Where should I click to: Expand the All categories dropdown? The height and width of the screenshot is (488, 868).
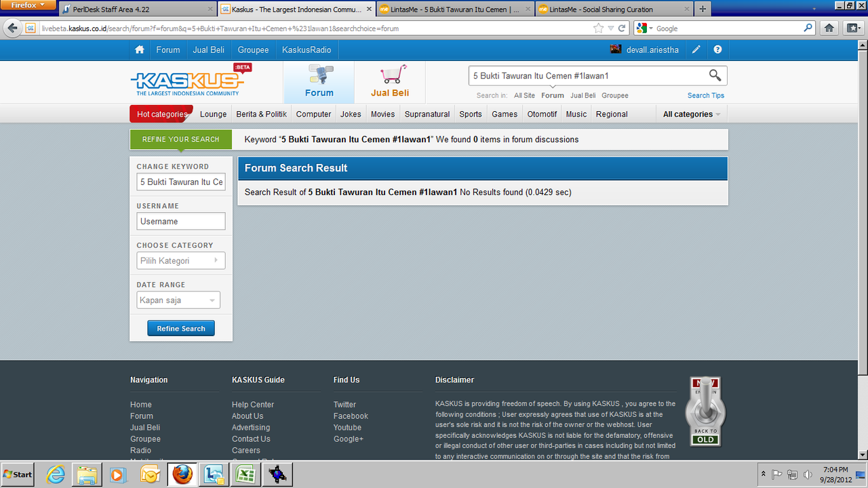tap(692, 114)
